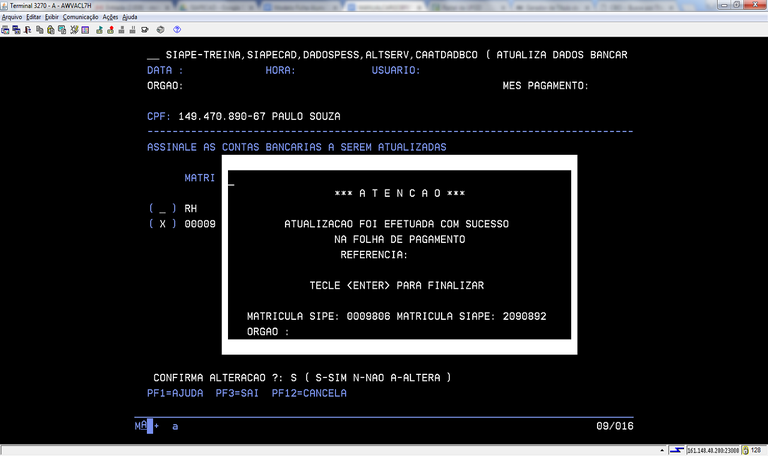This screenshot has height=456, width=768.
Task: Click PF1=AJUDA help key label
Action: point(175,393)
